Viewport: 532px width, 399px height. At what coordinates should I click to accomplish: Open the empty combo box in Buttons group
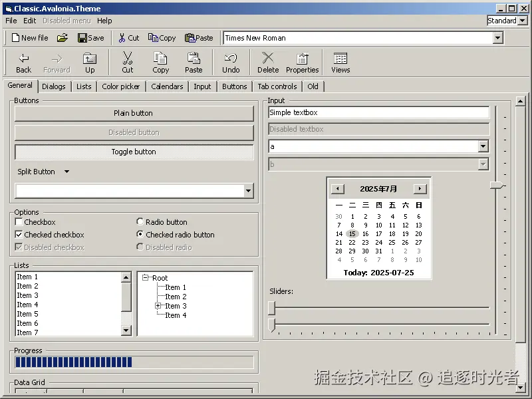(x=248, y=191)
